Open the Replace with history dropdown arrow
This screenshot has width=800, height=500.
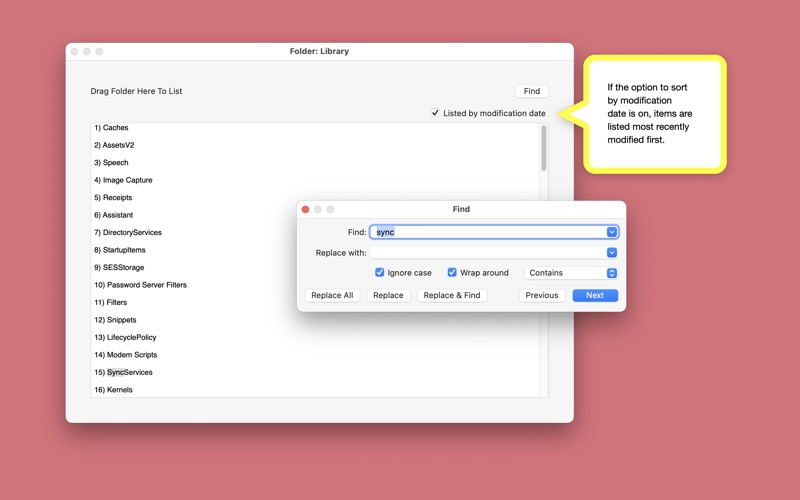(x=612, y=253)
